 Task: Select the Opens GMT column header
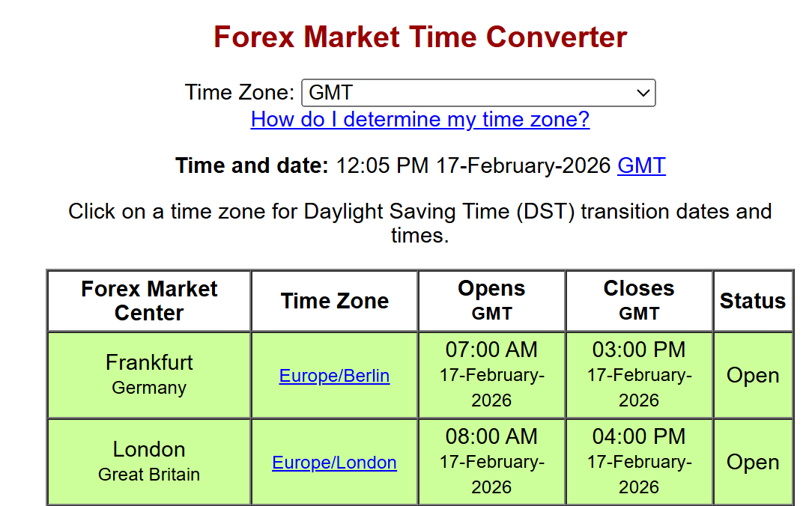click(x=491, y=301)
